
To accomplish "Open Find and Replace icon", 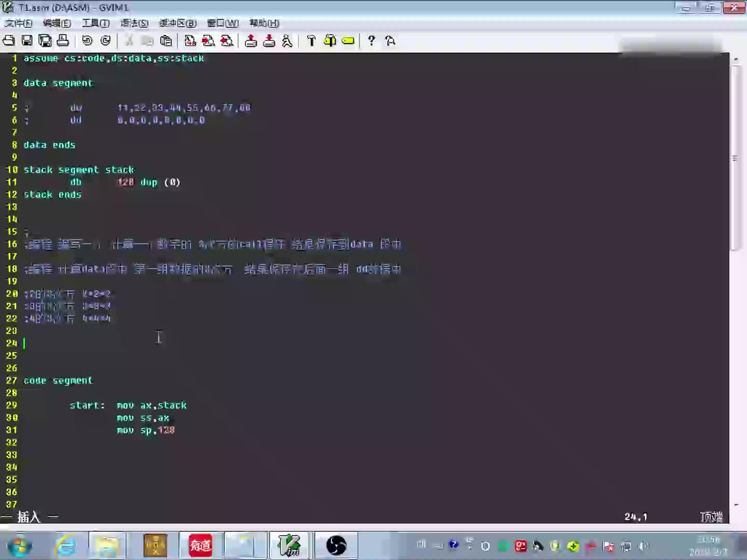I will (190, 40).
